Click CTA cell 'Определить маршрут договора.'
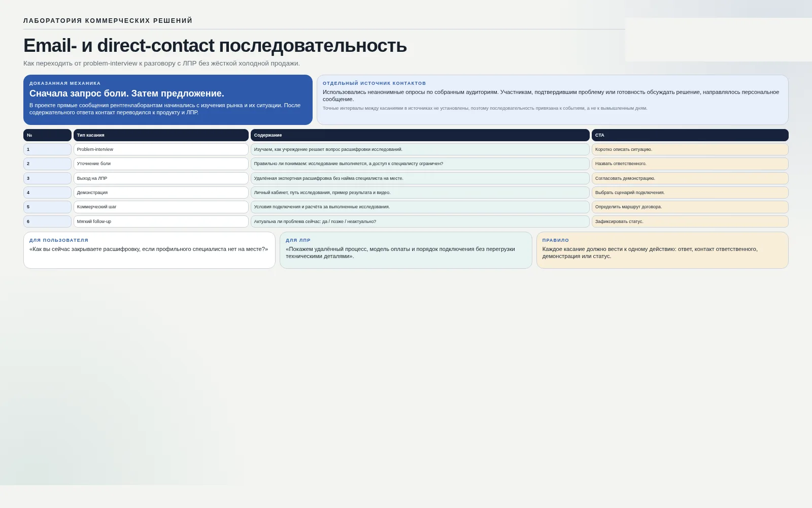The width and height of the screenshot is (812, 508). coord(690,207)
